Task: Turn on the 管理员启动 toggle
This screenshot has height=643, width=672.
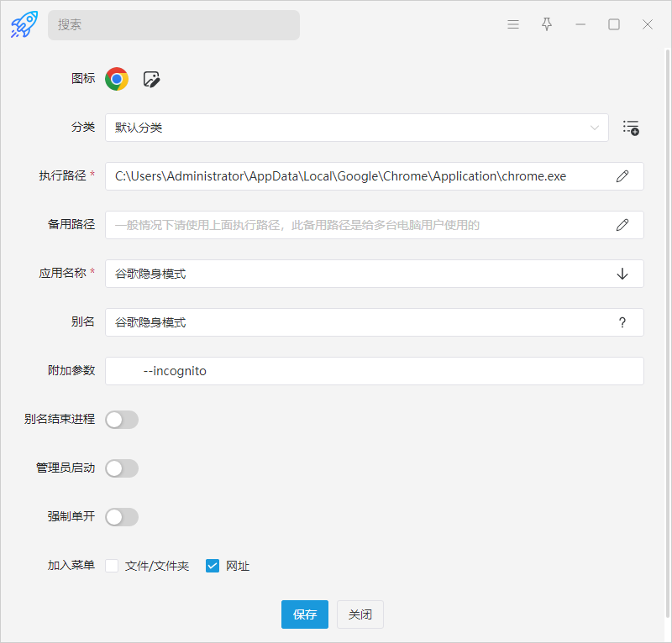Action: 122,468
